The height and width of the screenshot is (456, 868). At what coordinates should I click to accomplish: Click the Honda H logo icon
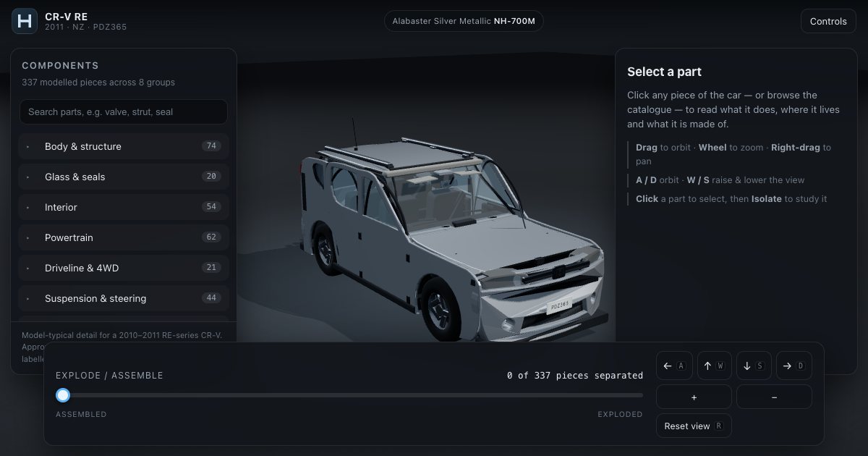25,21
